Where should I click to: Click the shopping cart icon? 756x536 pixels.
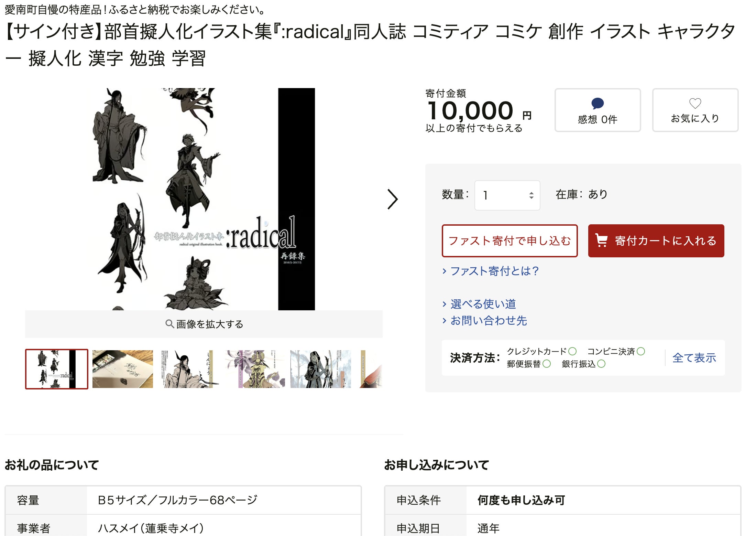click(601, 240)
